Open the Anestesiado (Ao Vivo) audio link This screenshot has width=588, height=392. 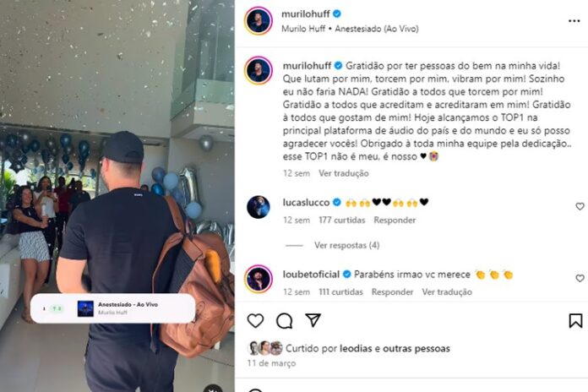377,29
